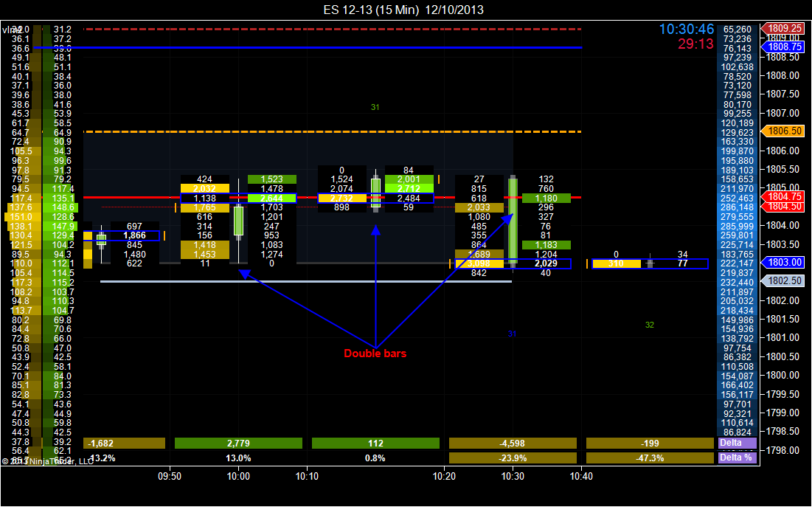812x507 pixels.
Task: Click the delta bar showing -1,682
Action: (x=125, y=444)
